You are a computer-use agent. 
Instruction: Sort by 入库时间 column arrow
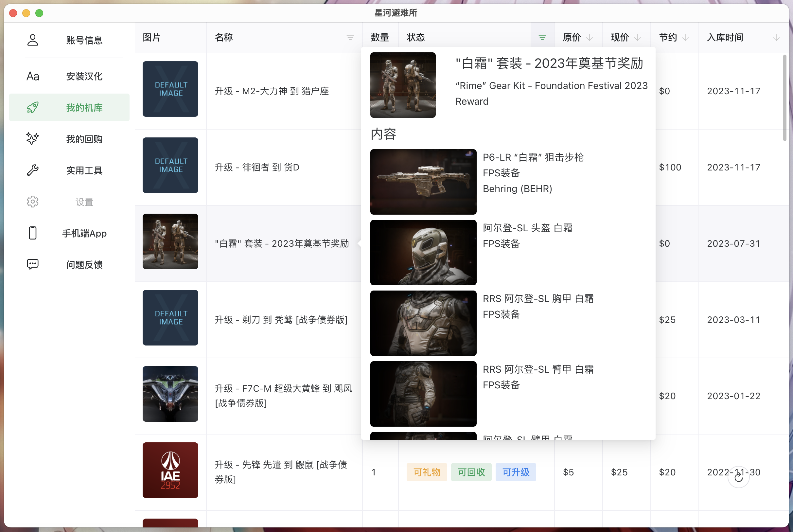[776, 38]
